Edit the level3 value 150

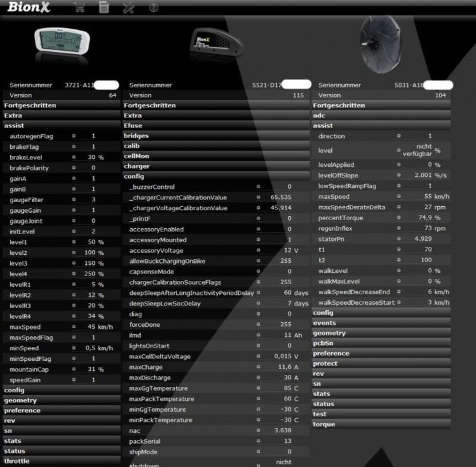pyautogui.click(x=89, y=263)
